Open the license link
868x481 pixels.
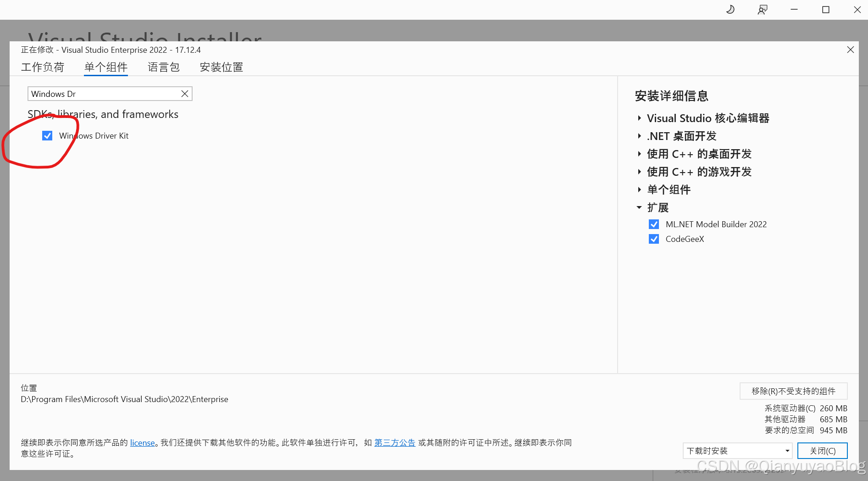point(143,442)
